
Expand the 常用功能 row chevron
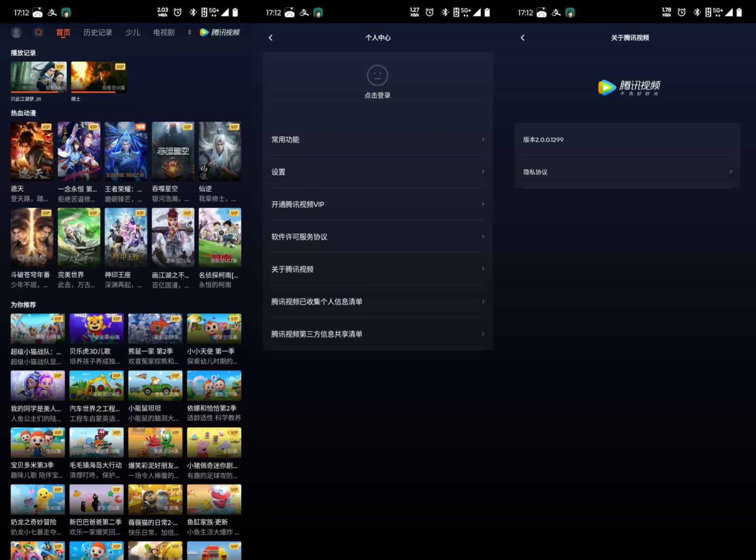pos(483,140)
